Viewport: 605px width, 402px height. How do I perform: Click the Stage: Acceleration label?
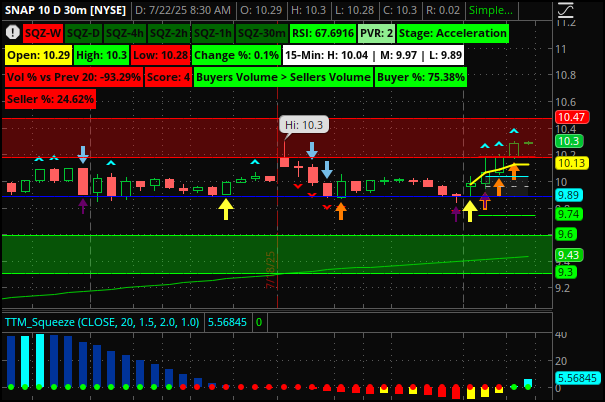pyautogui.click(x=453, y=33)
